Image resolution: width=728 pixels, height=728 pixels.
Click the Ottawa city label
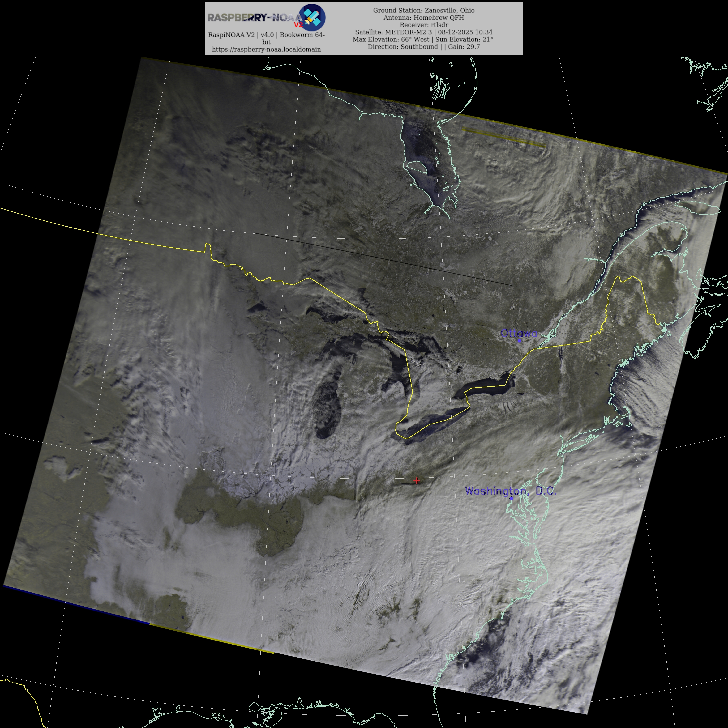(x=519, y=333)
